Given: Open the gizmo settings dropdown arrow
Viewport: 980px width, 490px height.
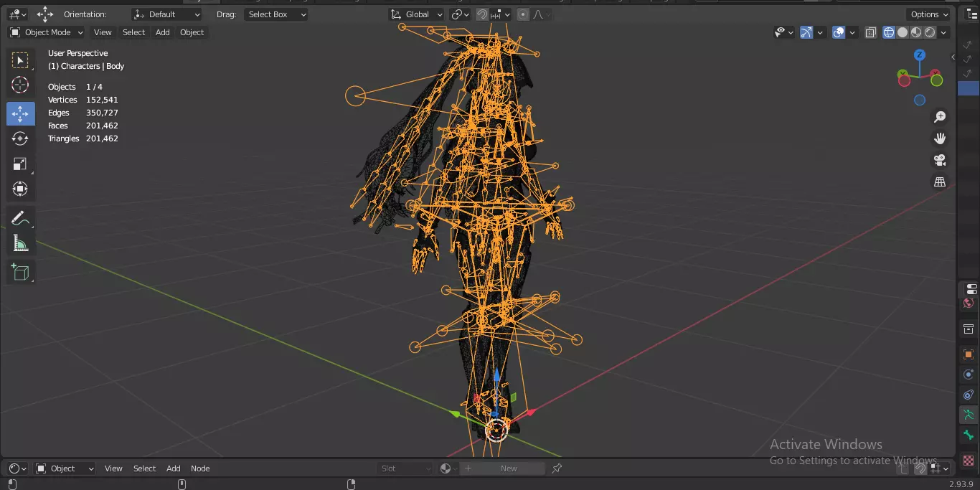Looking at the screenshot, I should [x=820, y=32].
